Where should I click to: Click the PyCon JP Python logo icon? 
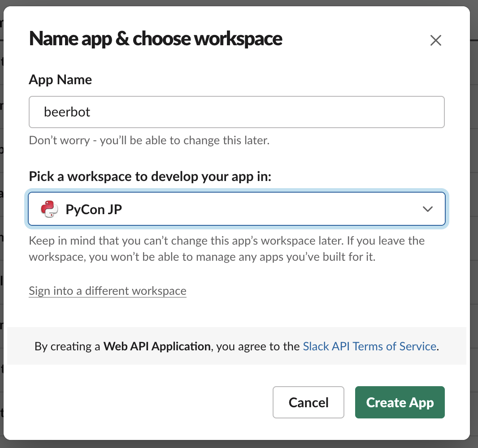click(x=49, y=209)
